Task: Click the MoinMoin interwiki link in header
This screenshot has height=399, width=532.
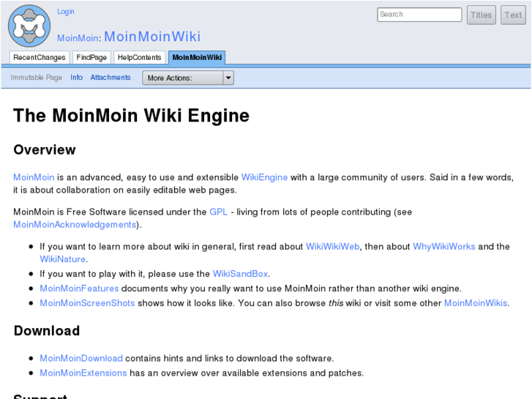Action: tap(78, 37)
